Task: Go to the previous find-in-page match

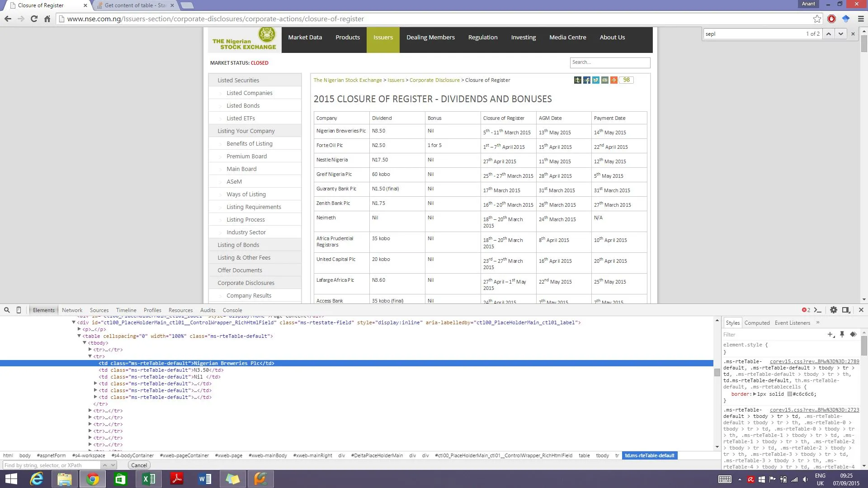Action: [x=828, y=34]
